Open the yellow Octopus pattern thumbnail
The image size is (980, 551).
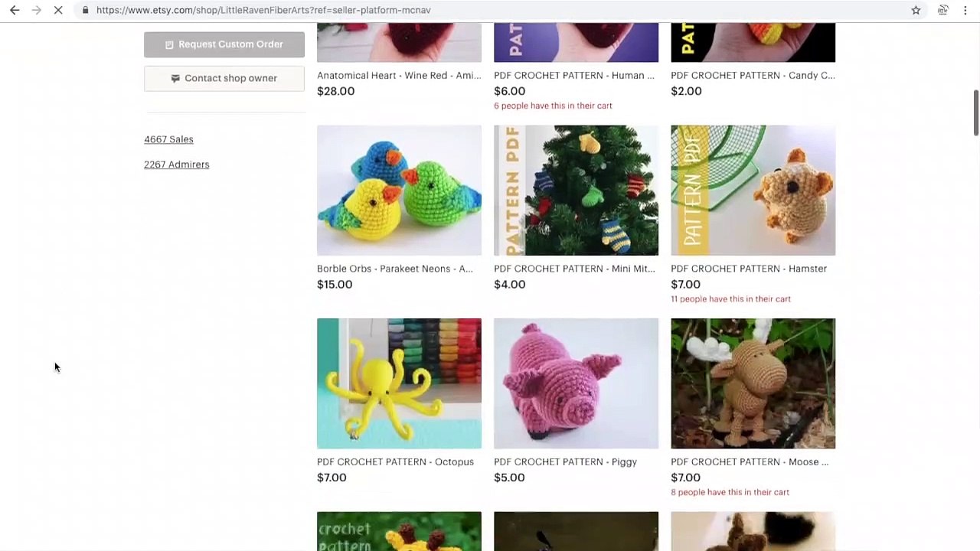point(399,383)
